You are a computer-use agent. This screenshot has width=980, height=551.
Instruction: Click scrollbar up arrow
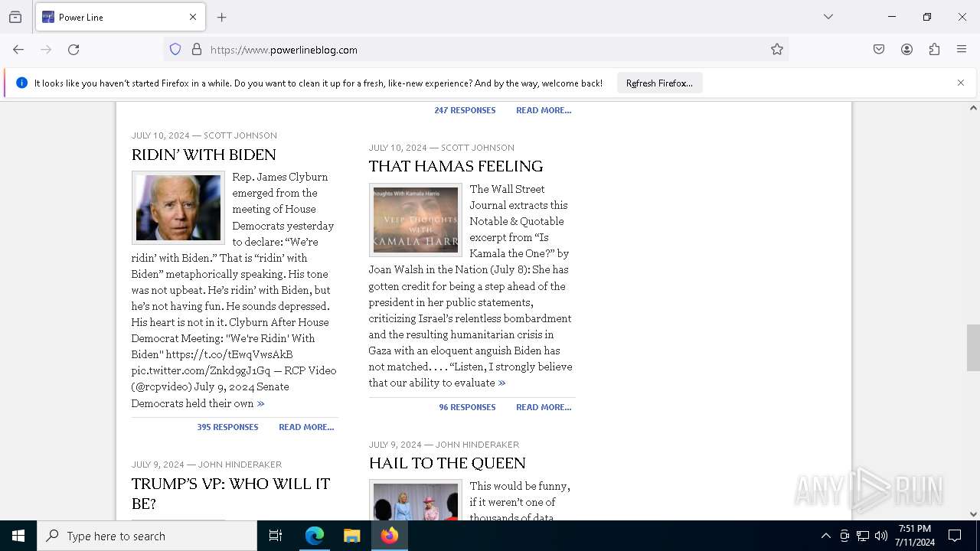coord(973,108)
